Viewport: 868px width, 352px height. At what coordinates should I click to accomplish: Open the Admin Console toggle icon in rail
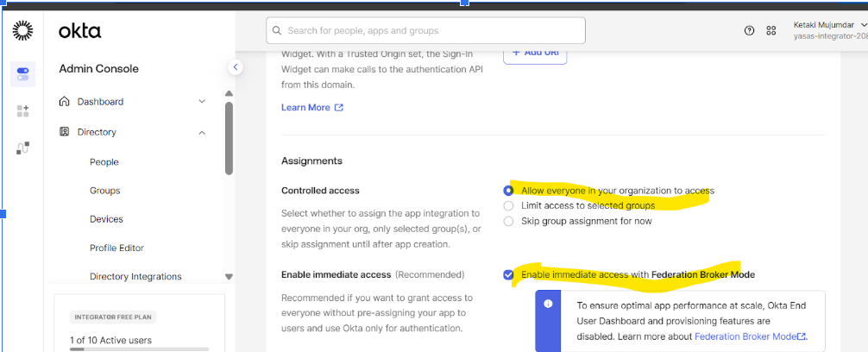(x=22, y=74)
